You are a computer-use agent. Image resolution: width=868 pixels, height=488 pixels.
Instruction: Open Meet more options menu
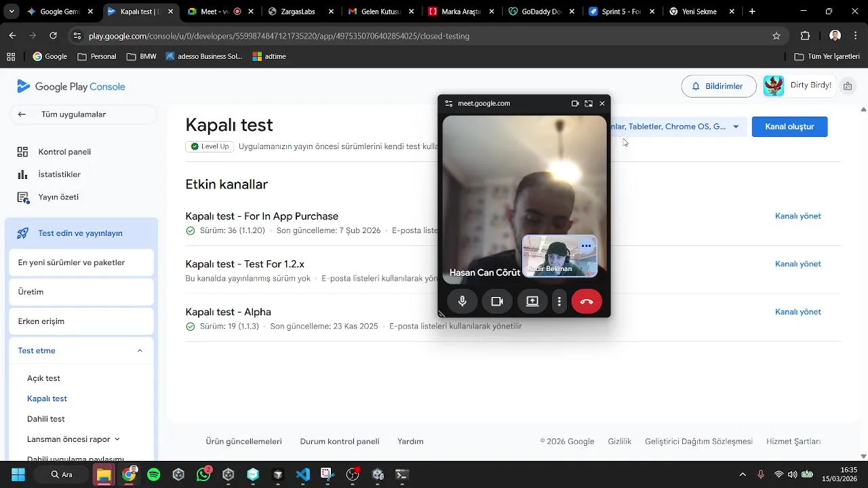pyautogui.click(x=559, y=302)
